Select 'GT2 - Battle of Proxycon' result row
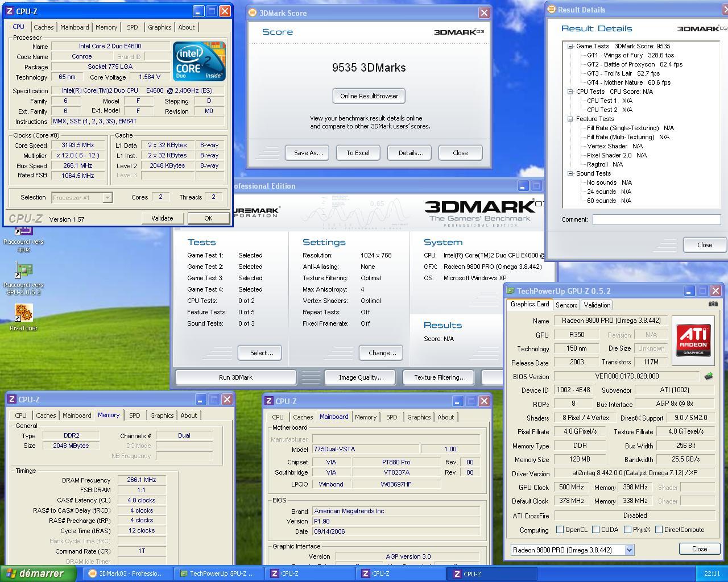The height and width of the screenshot is (582, 728). point(635,64)
